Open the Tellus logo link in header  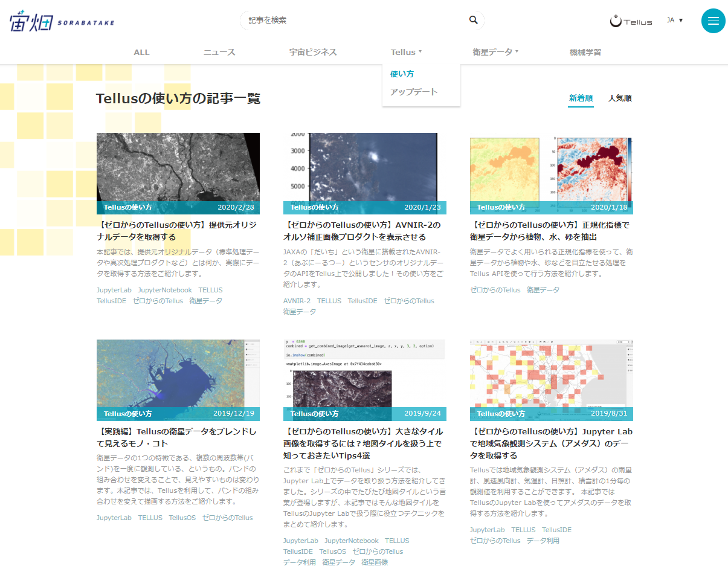pyautogui.click(x=631, y=21)
